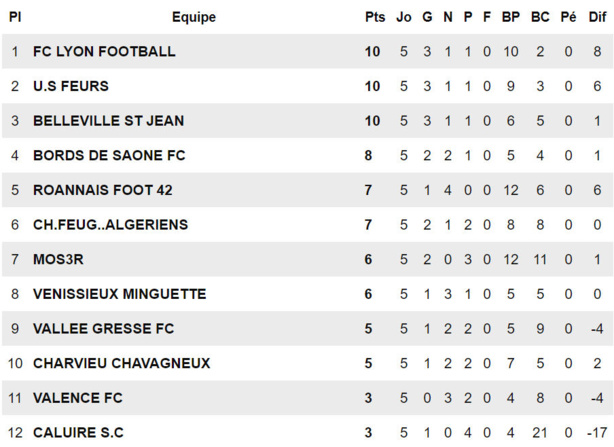614x447 pixels.
Task: Select the Dif column header
Action: point(597,17)
